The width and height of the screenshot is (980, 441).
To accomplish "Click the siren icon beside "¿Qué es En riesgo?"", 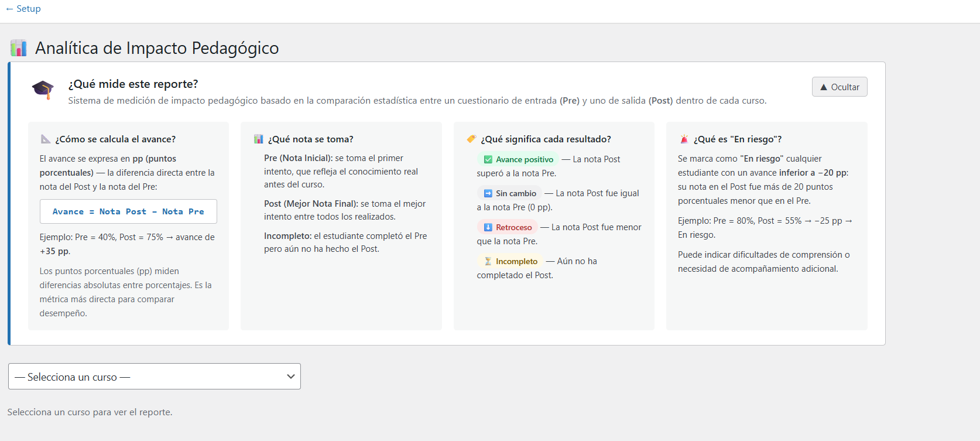I will coord(684,139).
